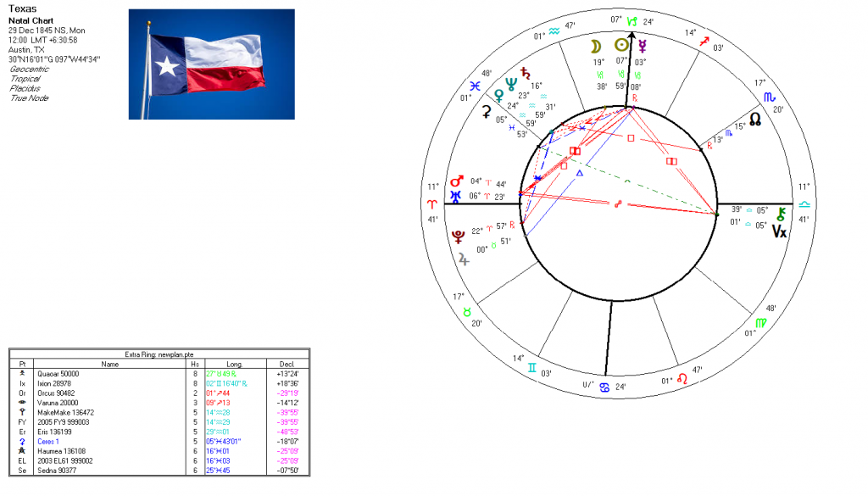The height and width of the screenshot is (496, 868).
Task: Click the green Chiron key glyph
Action: pos(781,212)
